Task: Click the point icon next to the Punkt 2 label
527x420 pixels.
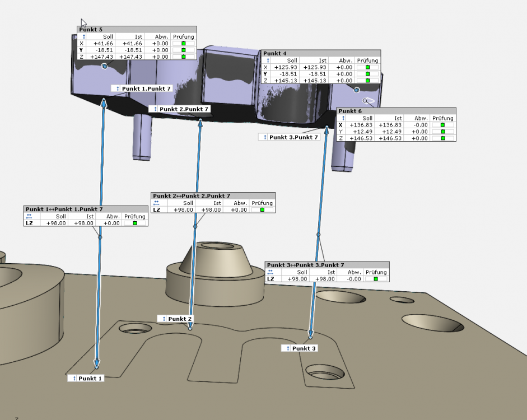Action: [163, 319]
